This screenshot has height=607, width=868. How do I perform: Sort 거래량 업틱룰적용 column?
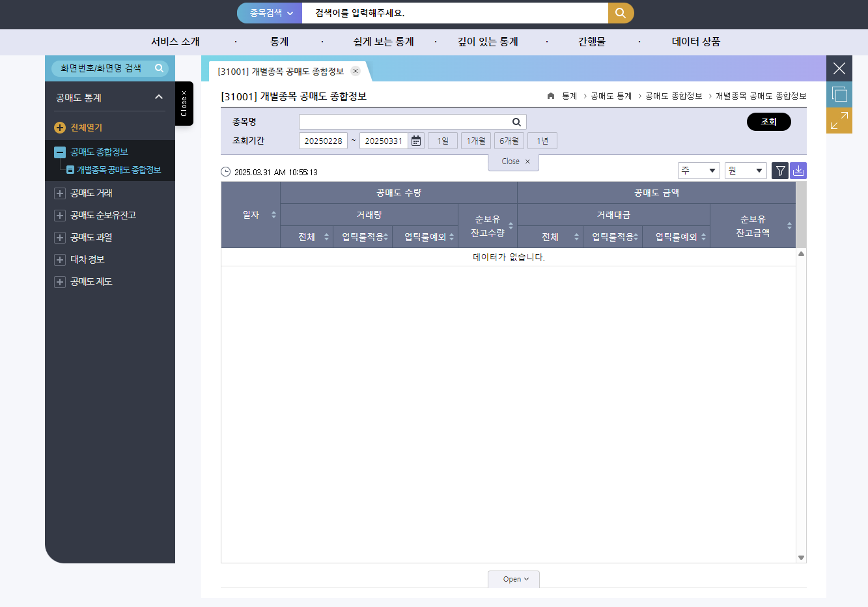[385, 237]
